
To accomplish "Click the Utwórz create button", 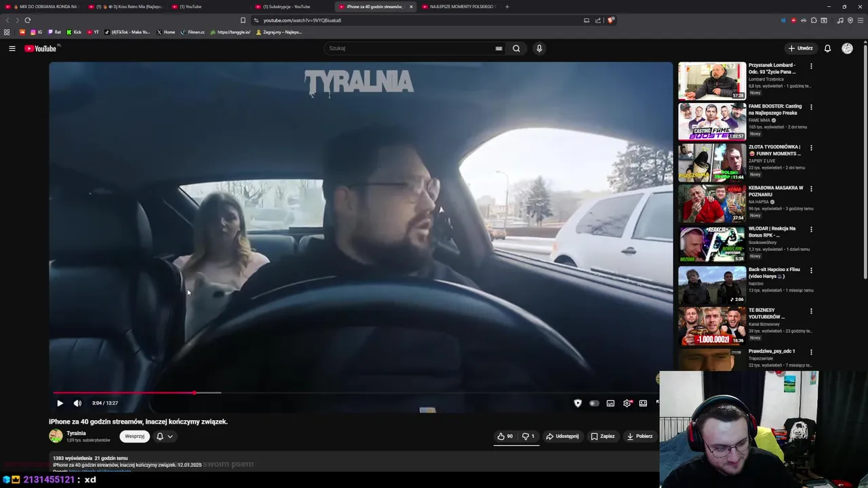I will tap(800, 48).
